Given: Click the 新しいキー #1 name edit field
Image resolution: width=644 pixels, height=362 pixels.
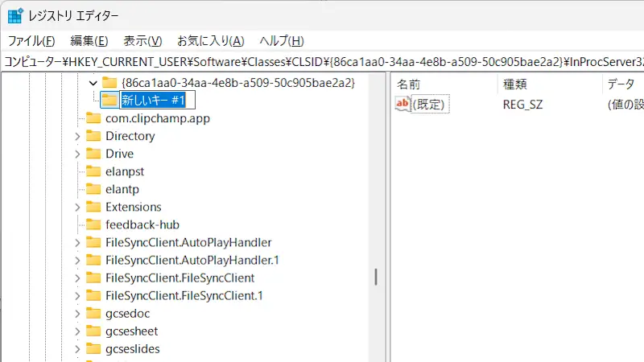Looking at the screenshot, I should coord(157,101).
